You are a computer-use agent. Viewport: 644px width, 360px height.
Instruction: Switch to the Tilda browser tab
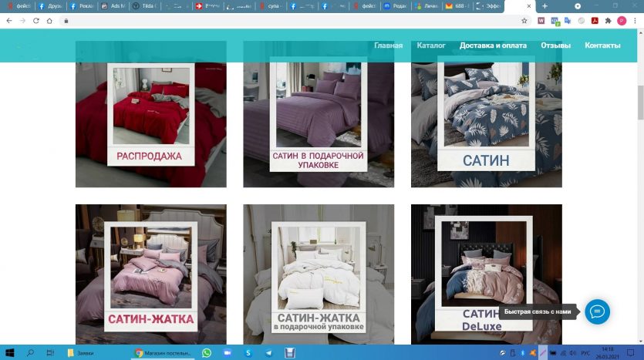tap(143, 6)
